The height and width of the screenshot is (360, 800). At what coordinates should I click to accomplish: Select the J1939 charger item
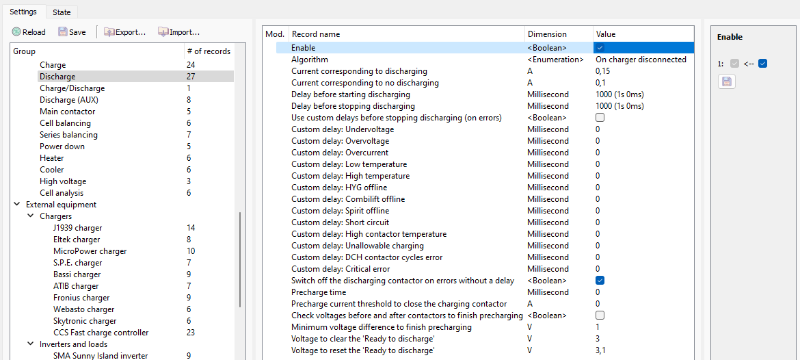point(77,228)
